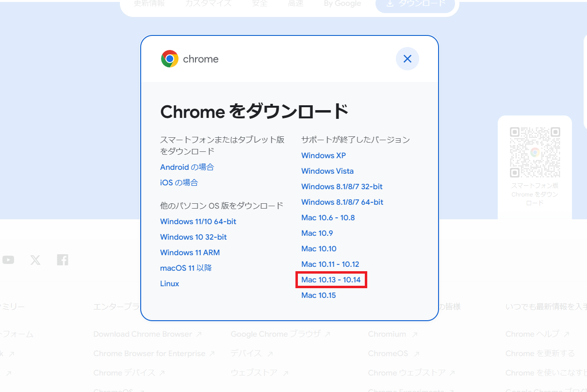The image size is (587, 392).
Task: Select the macOS 11 以降 link
Action: (186, 268)
